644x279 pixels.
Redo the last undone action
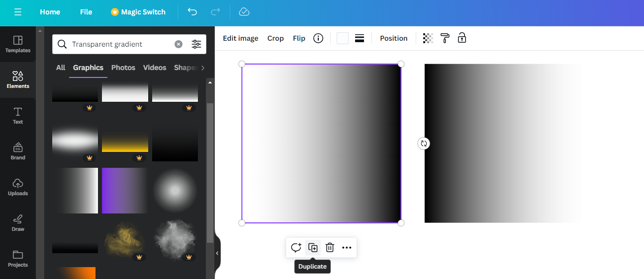tap(215, 12)
